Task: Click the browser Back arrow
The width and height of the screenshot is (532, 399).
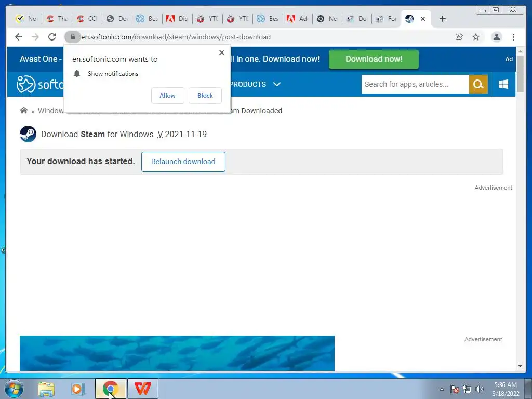Action: click(19, 37)
